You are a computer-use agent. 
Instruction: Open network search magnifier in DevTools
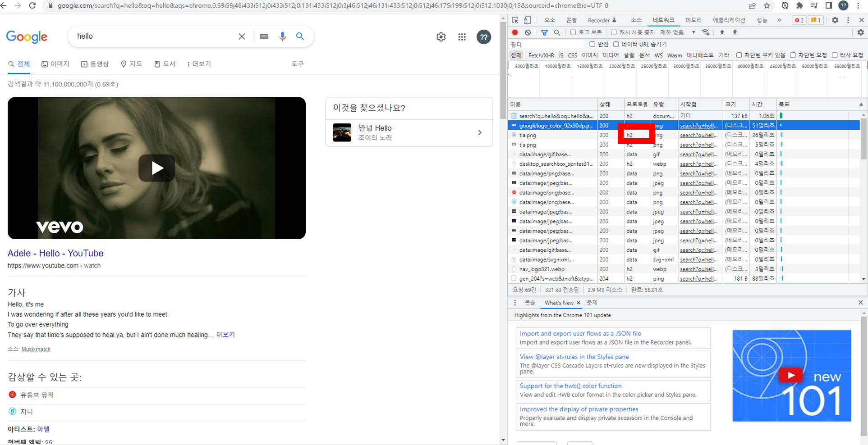click(x=557, y=32)
